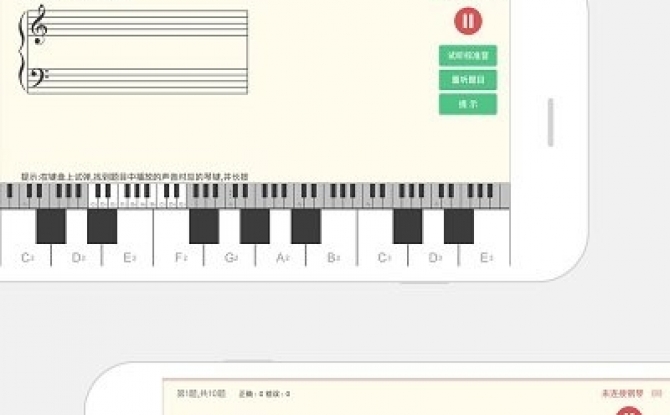This screenshot has width=670, height=415.
Task: Tap the green 提示 hint button
Action: (468, 104)
